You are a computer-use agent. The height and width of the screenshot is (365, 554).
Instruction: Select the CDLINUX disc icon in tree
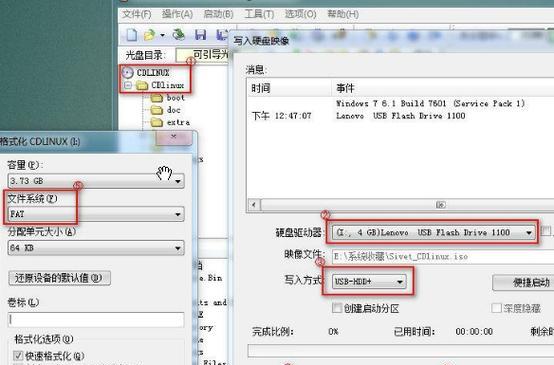pyautogui.click(x=128, y=72)
